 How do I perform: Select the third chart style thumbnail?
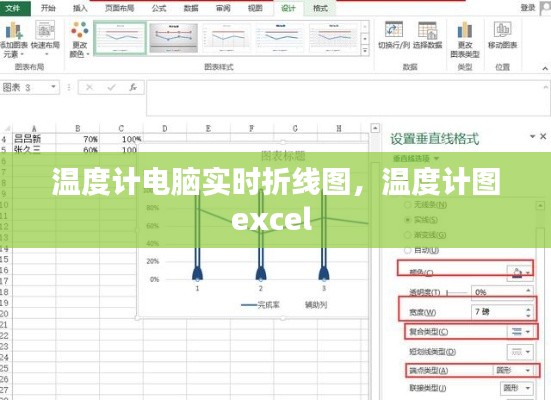pos(227,38)
